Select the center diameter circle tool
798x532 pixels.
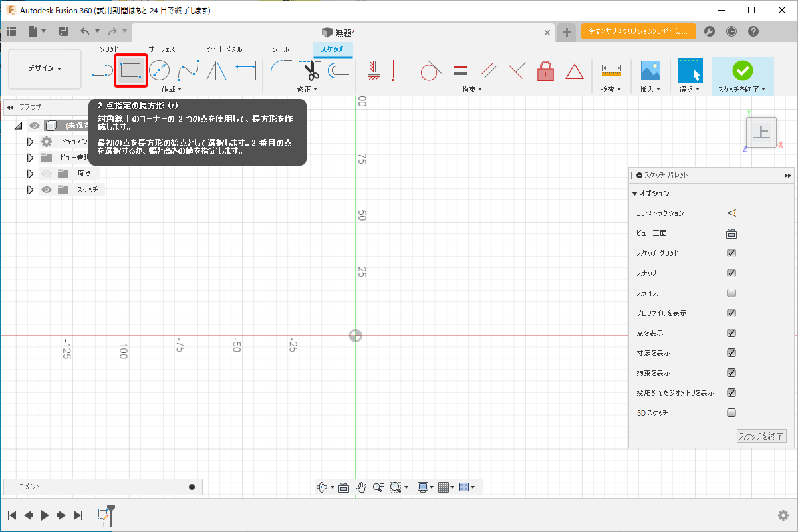tap(159, 70)
